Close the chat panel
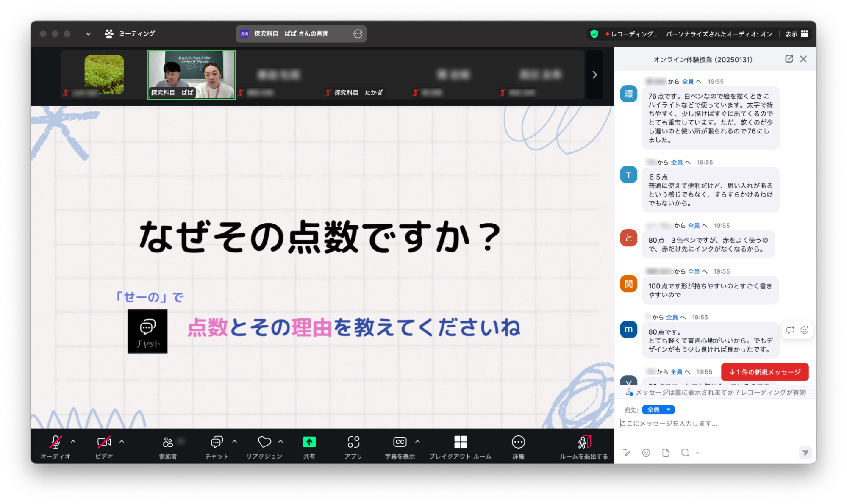The width and height of the screenshot is (847, 504). [x=803, y=59]
